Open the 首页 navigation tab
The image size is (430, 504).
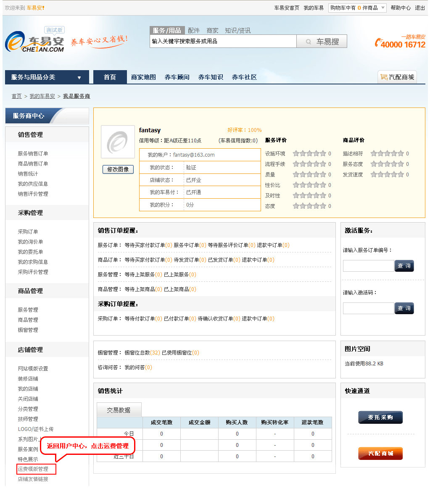point(110,77)
